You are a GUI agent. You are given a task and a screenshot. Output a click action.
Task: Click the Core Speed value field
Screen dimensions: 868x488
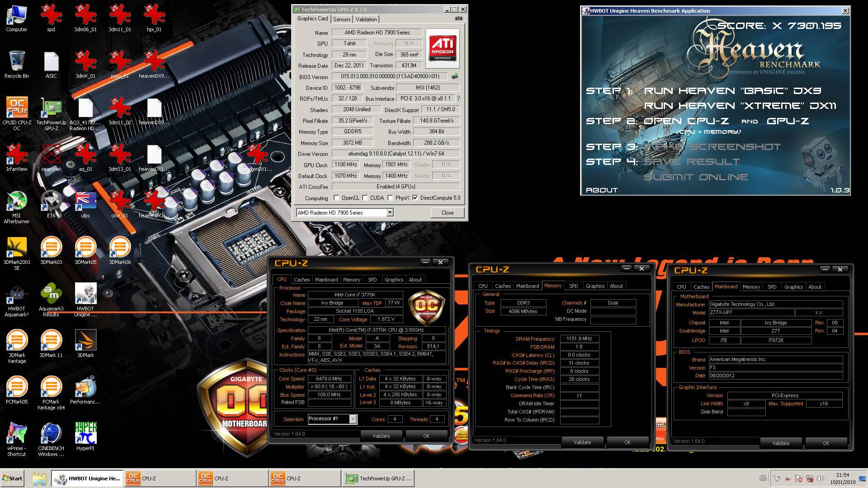click(330, 379)
